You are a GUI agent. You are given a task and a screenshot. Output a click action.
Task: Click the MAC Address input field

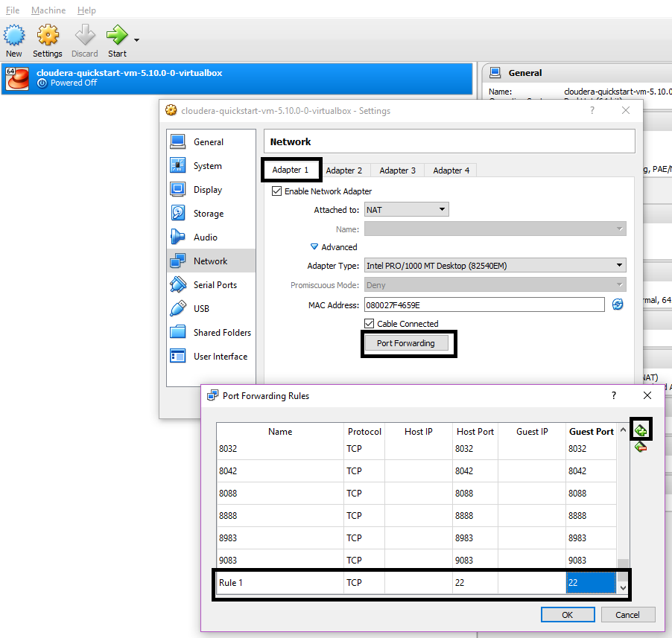[484, 304]
